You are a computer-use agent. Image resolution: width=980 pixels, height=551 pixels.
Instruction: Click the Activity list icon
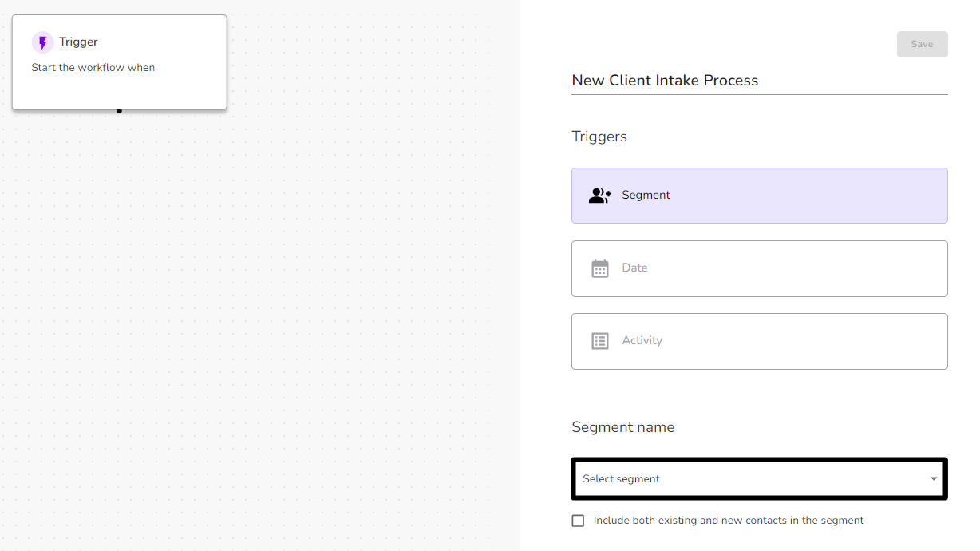pos(600,341)
